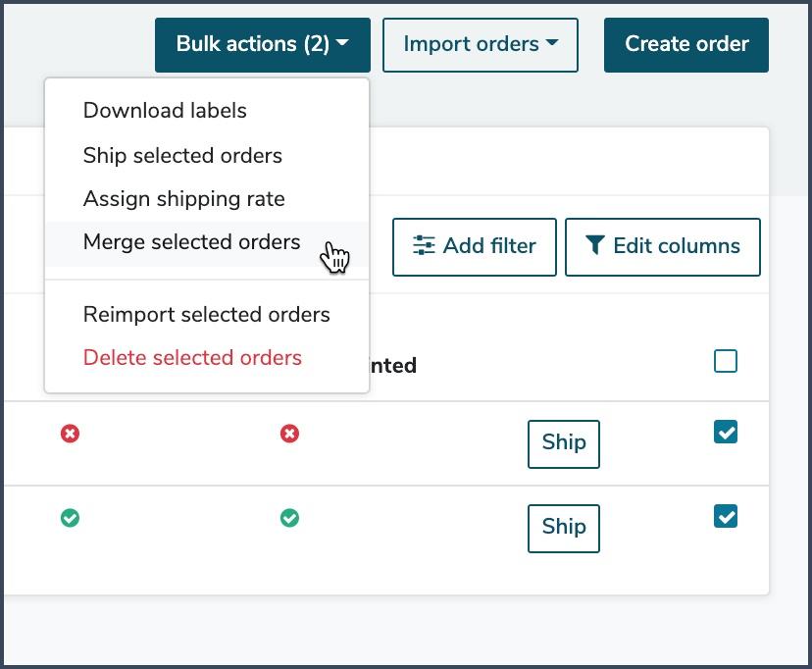The image size is (812, 669).
Task: Click the second green checkmark status icon
Action: [289, 518]
